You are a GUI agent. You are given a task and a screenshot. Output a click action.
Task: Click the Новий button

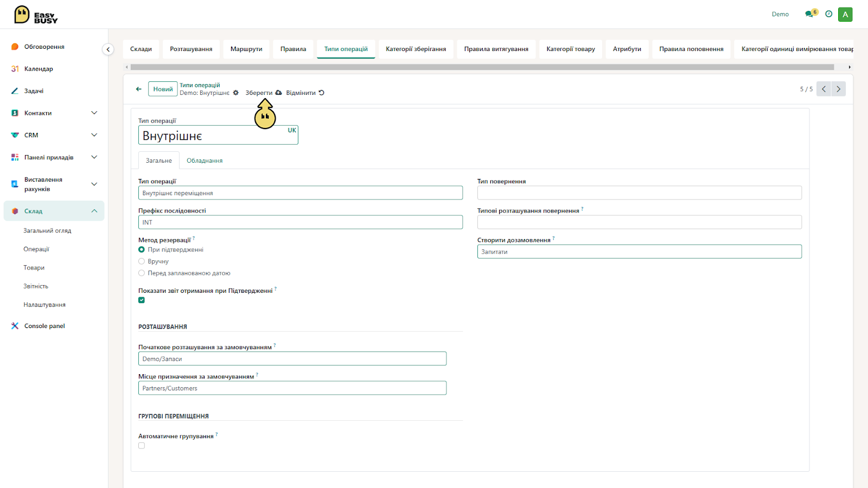pos(163,89)
